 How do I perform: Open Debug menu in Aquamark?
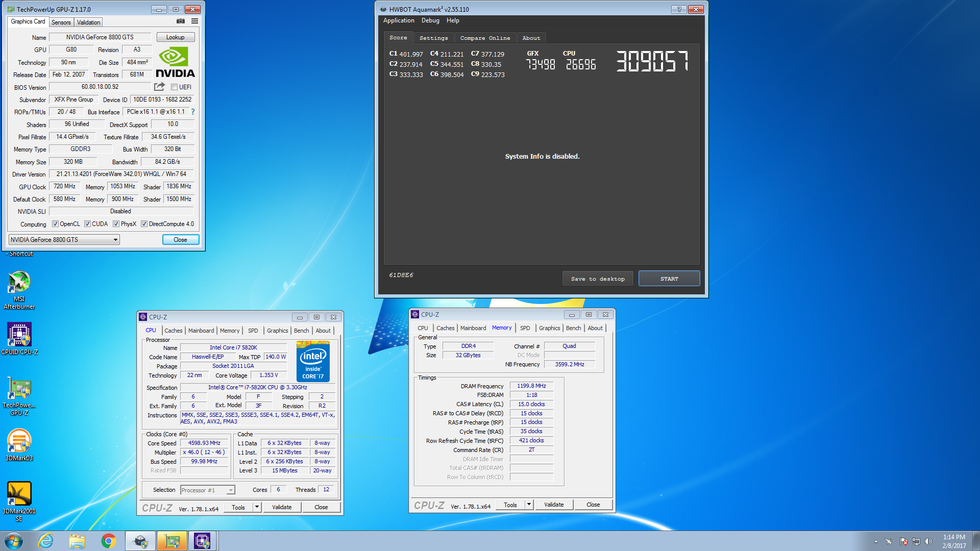click(430, 20)
